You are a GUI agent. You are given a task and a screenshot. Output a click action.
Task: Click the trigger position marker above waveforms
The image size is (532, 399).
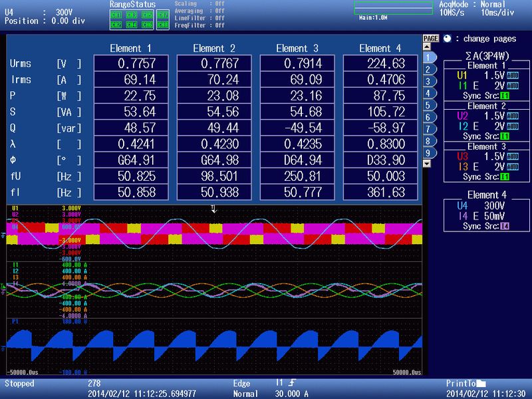pyautogui.click(x=214, y=209)
